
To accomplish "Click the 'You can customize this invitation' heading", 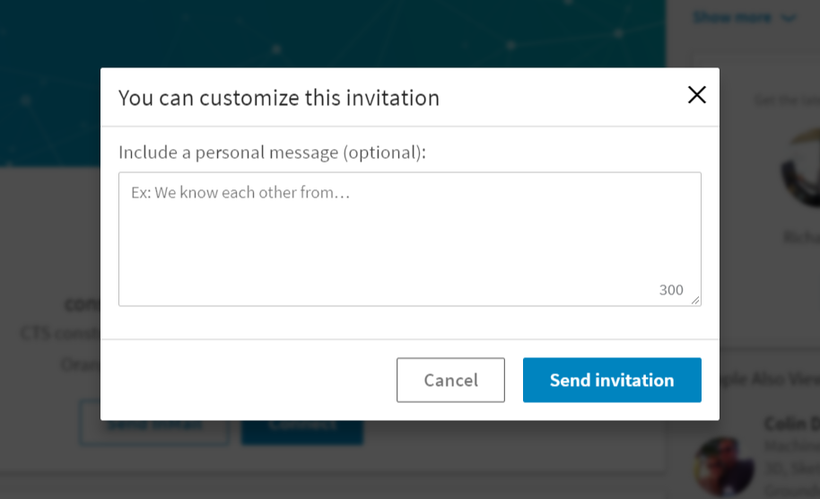I will point(279,98).
